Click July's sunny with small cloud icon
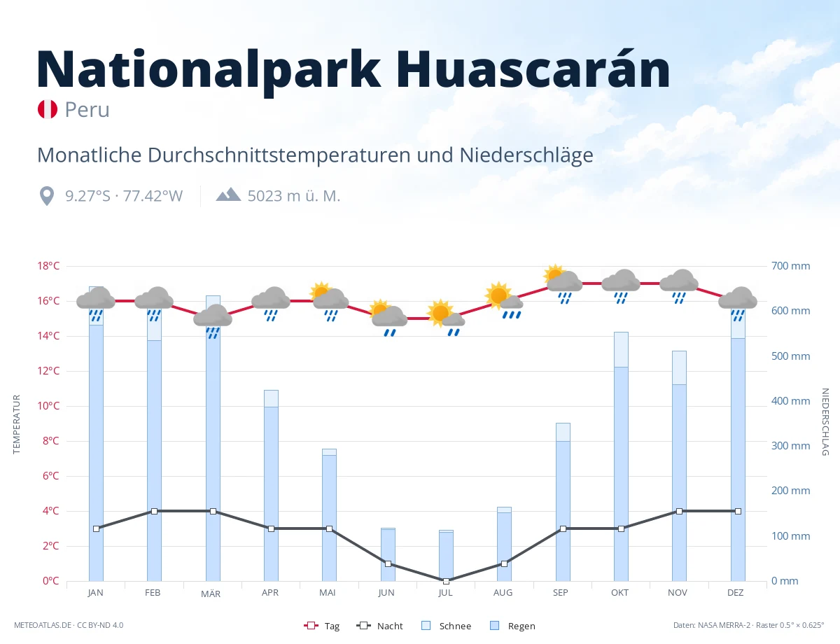The image size is (840, 644). point(446,318)
